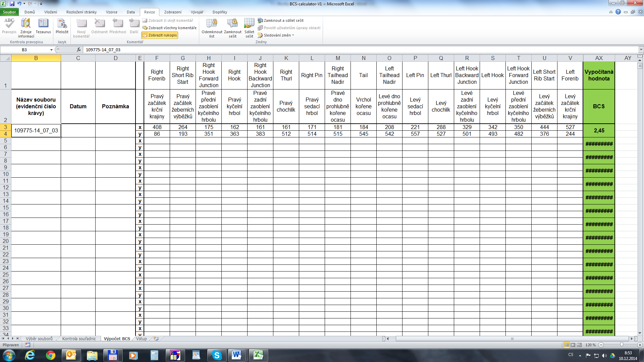Add a Nový komentář
644x362 pixels.
pyautogui.click(x=81, y=28)
